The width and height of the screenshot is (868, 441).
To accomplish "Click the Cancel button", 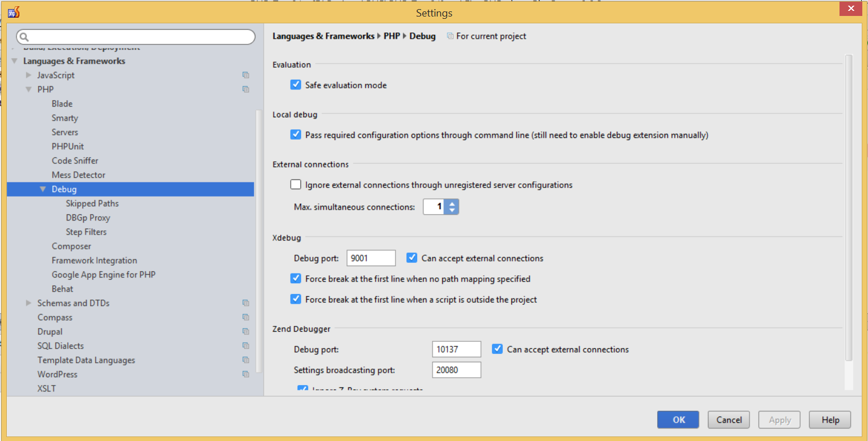I will click(728, 420).
